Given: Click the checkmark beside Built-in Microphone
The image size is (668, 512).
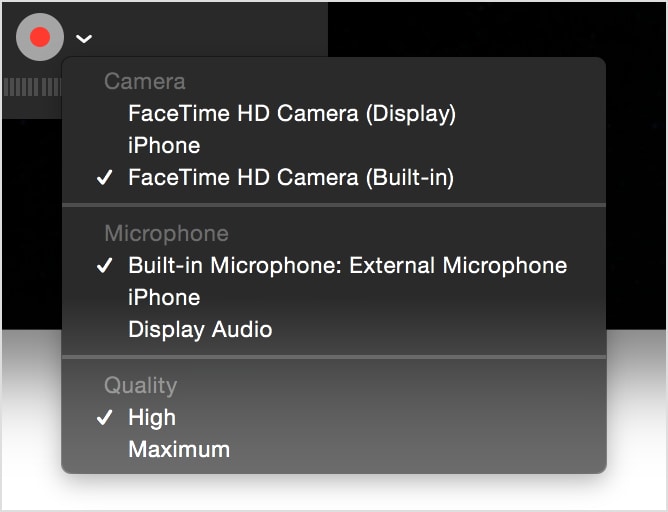Looking at the screenshot, I should pos(104,267).
